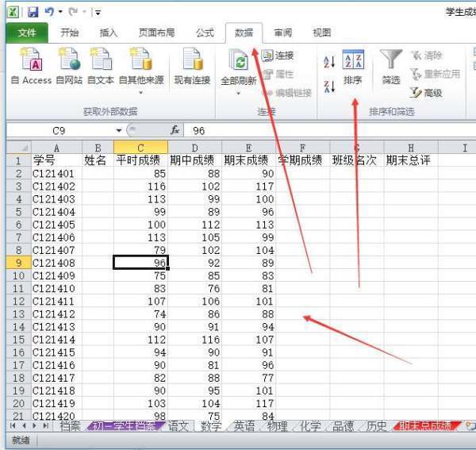Screen dimensions: 476x450
Task: Click the 编辑链接 button
Action: coord(287,93)
